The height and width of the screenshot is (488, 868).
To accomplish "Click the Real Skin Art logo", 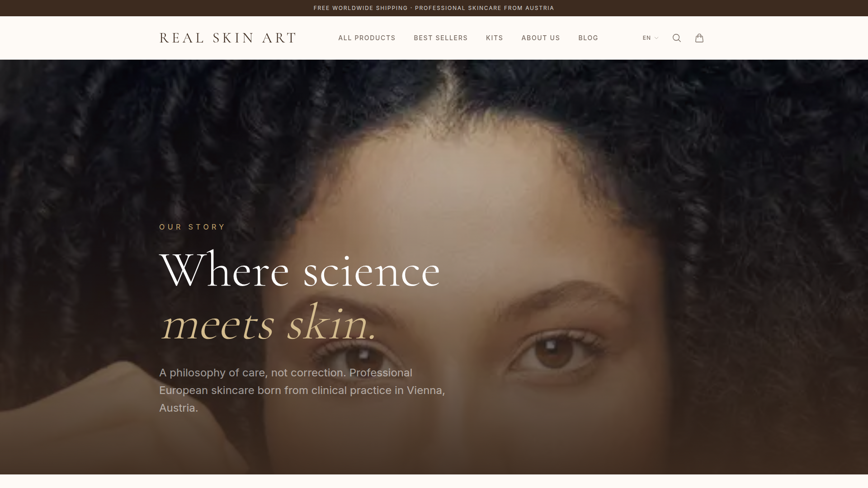I will point(228,38).
